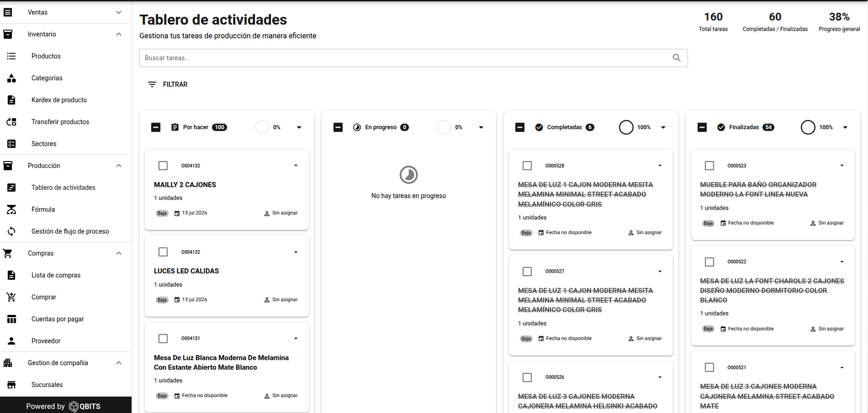
Task: Open the Kardex de producto label
Action: [x=59, y=100]
